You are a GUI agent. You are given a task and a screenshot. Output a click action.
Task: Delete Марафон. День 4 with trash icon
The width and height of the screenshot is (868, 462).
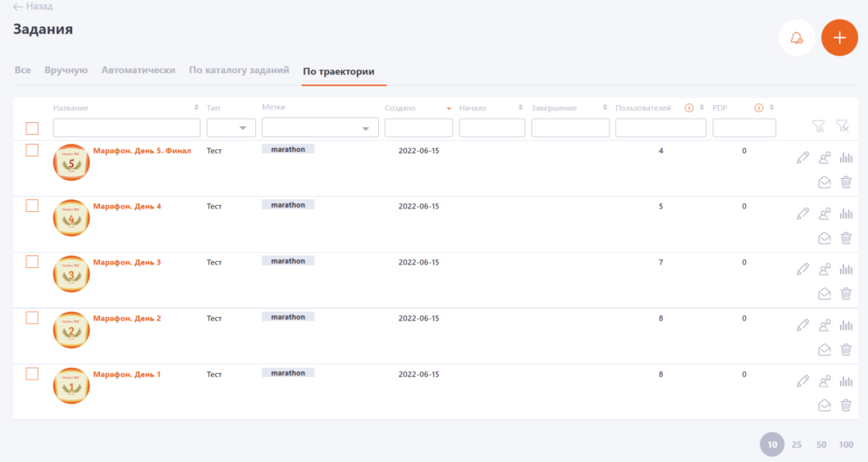pyautogui.click(x=846, y=238)
